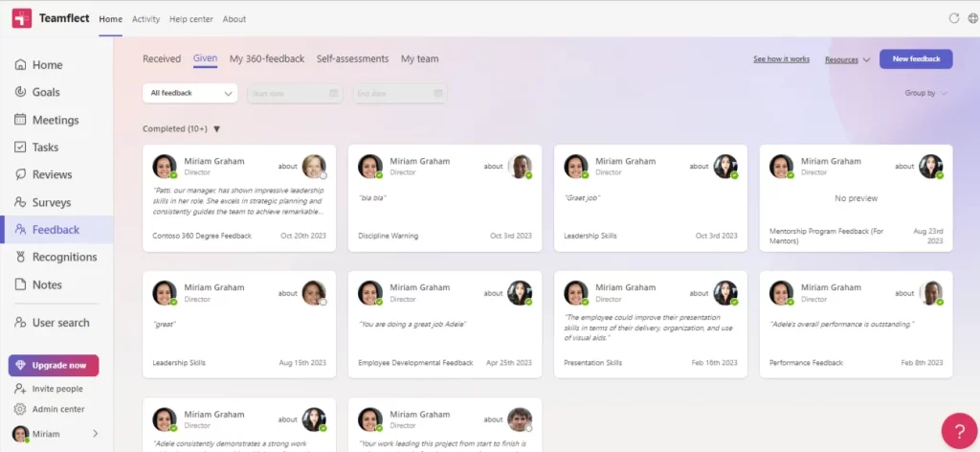Switch to the My team tab
The height and width of the screenshot is (452, 980).
(x=419, y=58)
